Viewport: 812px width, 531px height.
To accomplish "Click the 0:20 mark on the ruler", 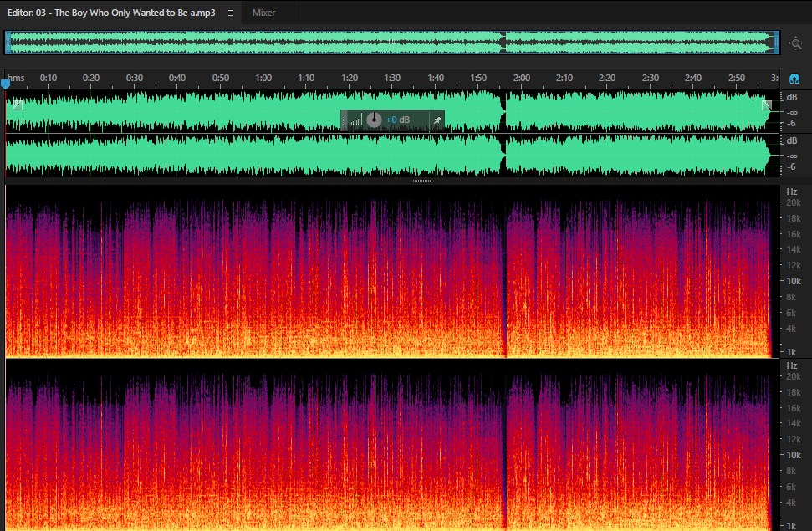I will 91,78.
